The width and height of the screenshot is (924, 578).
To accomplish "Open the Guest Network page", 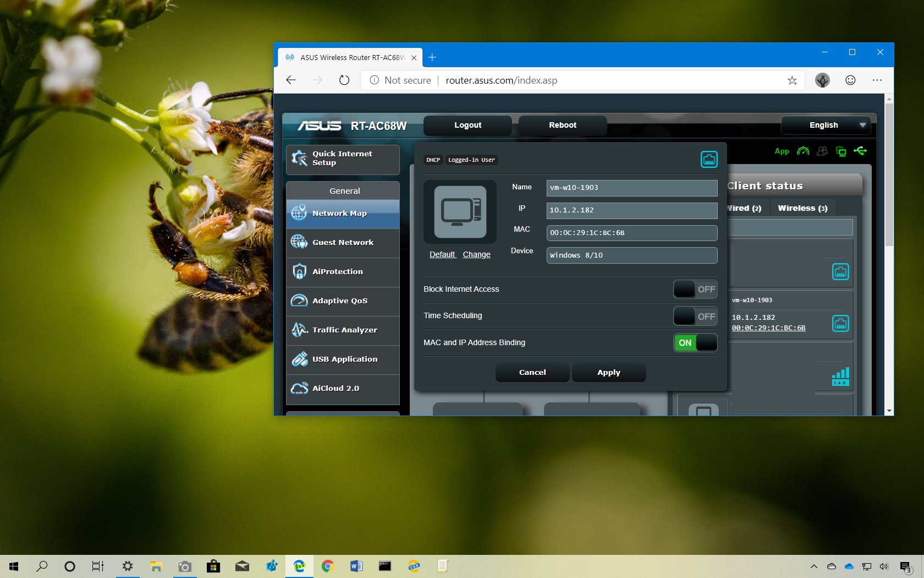I will (x=343, y=243).
